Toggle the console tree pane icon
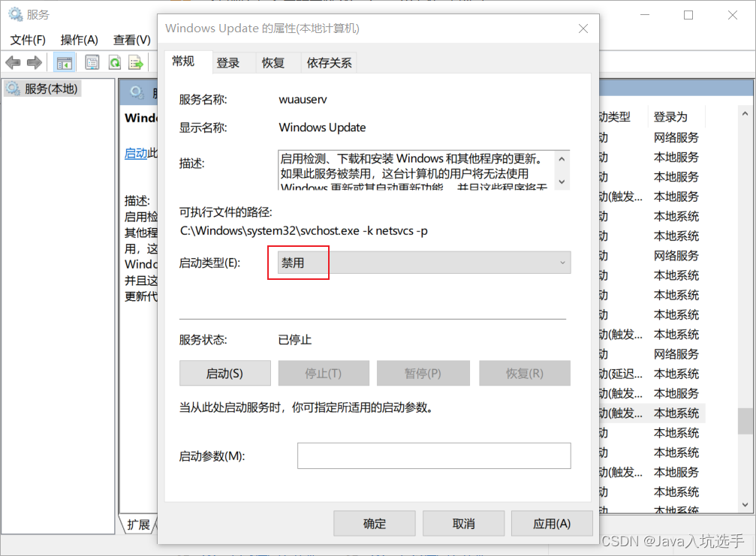756x556 pixels. [64, 62]
